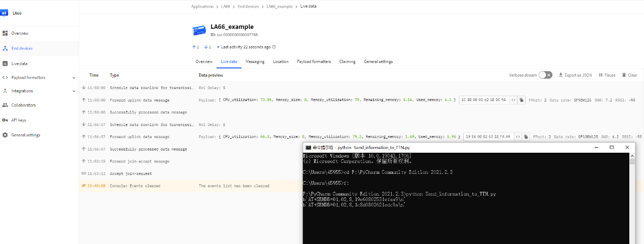Screen dimensions: 644x244
Task: Click the Payload formatters sidebar code icon
Action: (5, 77)
